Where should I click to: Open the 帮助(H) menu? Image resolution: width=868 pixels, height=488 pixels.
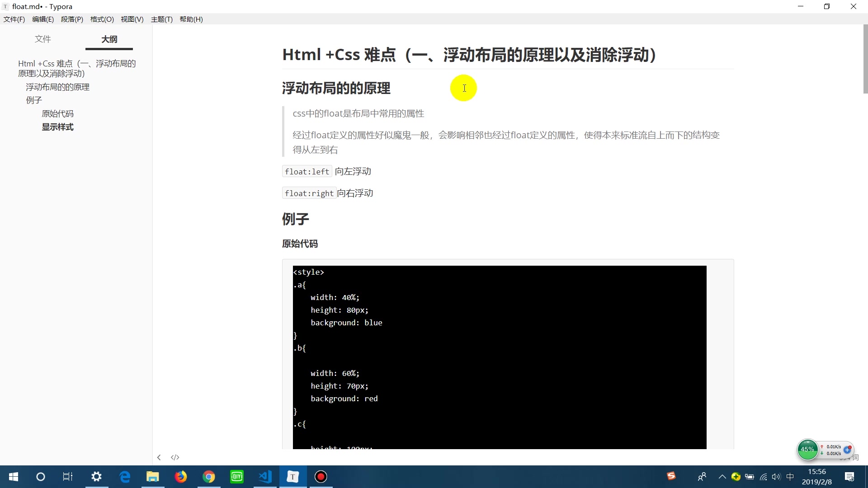[x=191, y=19]
